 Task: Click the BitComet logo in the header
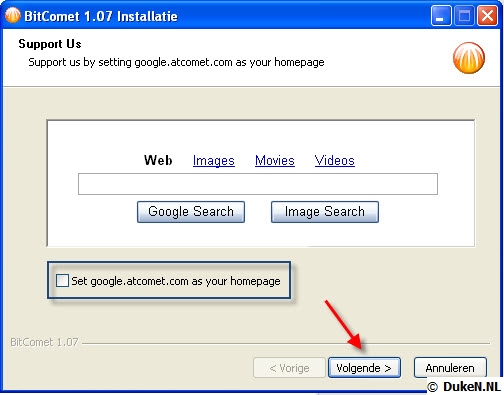click(x=469, y=58)
